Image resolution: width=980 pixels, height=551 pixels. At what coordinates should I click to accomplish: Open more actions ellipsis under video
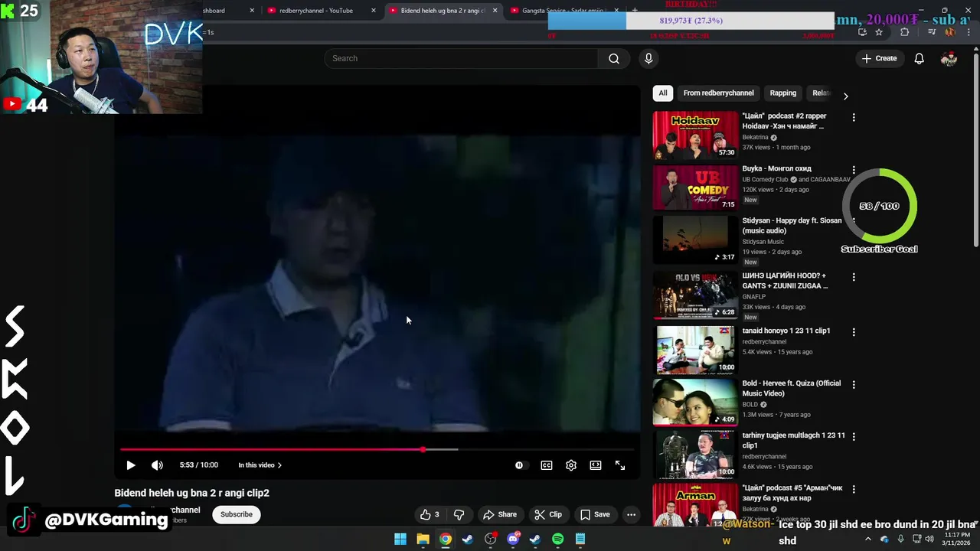pyautogui.click(x=631, y=514)
